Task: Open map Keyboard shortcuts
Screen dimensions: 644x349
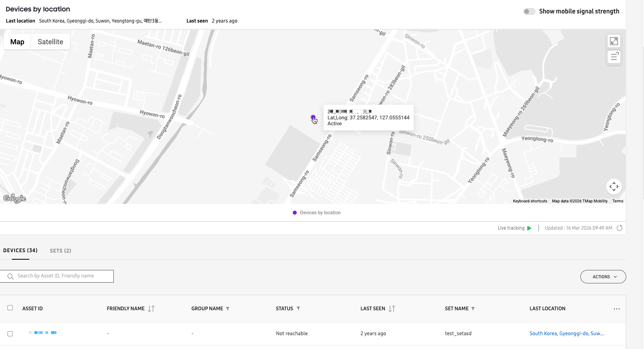Action: click(530, 201)
